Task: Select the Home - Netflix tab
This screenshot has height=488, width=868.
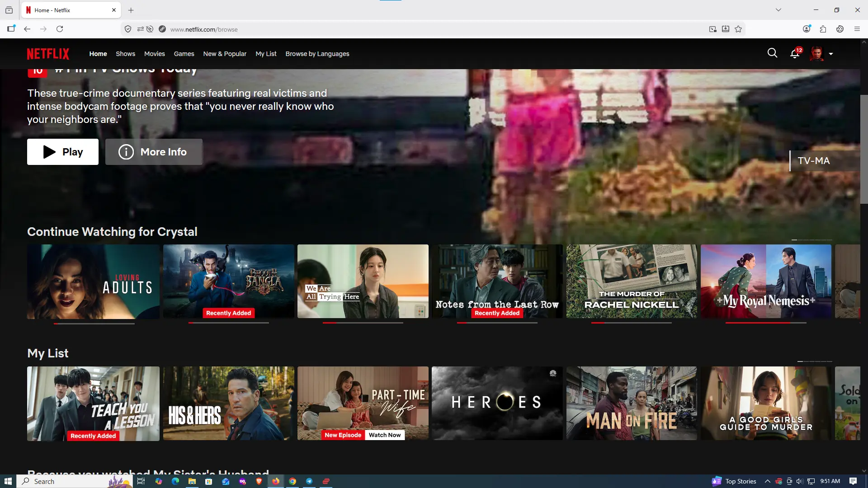Action: point(71,10)
